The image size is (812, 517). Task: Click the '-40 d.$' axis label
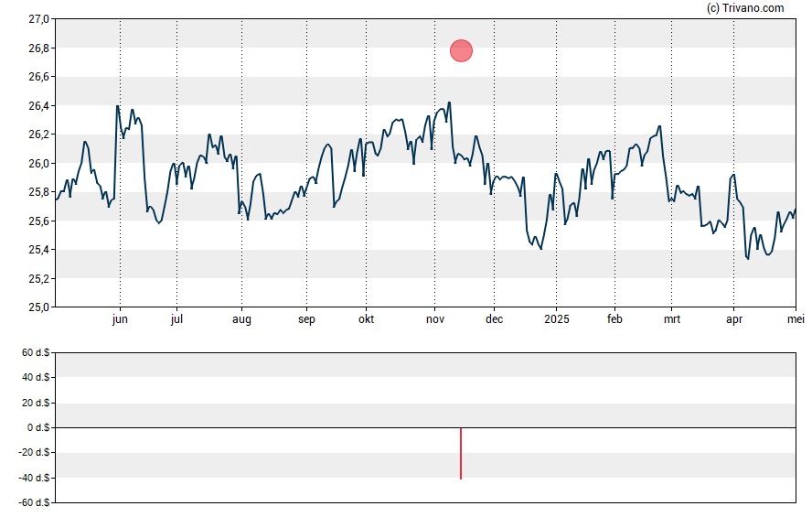(x=34, y=479)
